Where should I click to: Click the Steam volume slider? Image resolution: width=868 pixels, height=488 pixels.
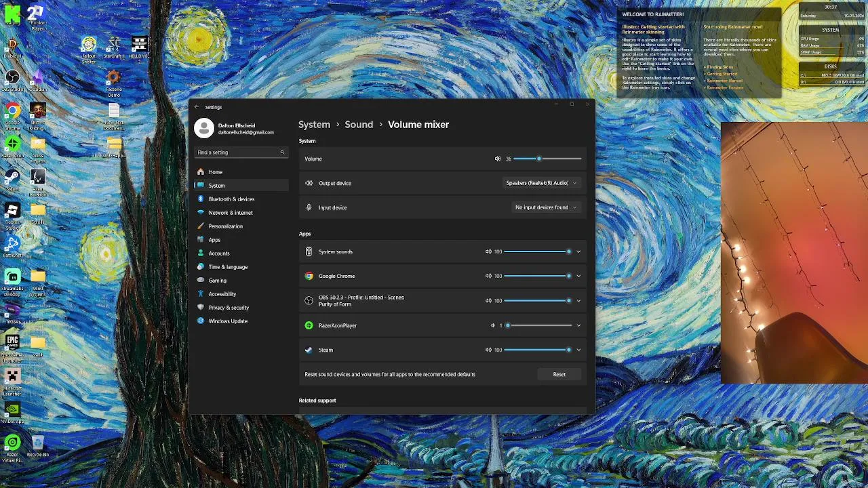click(538, 350)
